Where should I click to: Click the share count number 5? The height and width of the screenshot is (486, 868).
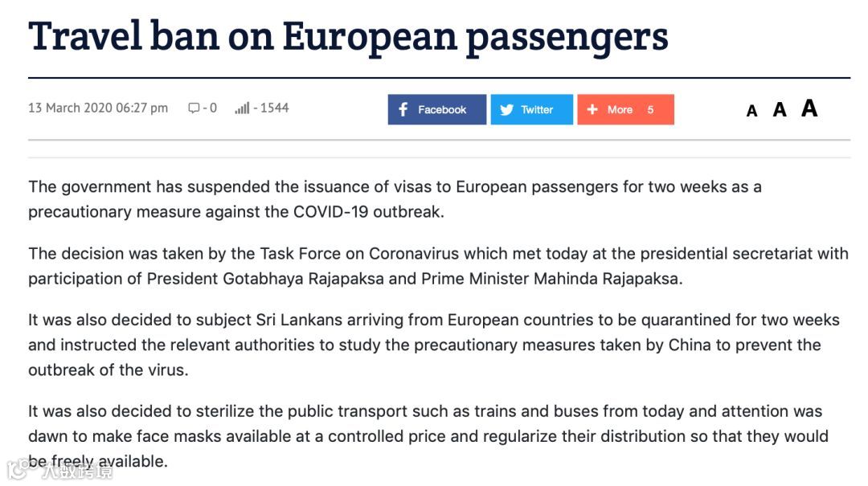(650, 109)
